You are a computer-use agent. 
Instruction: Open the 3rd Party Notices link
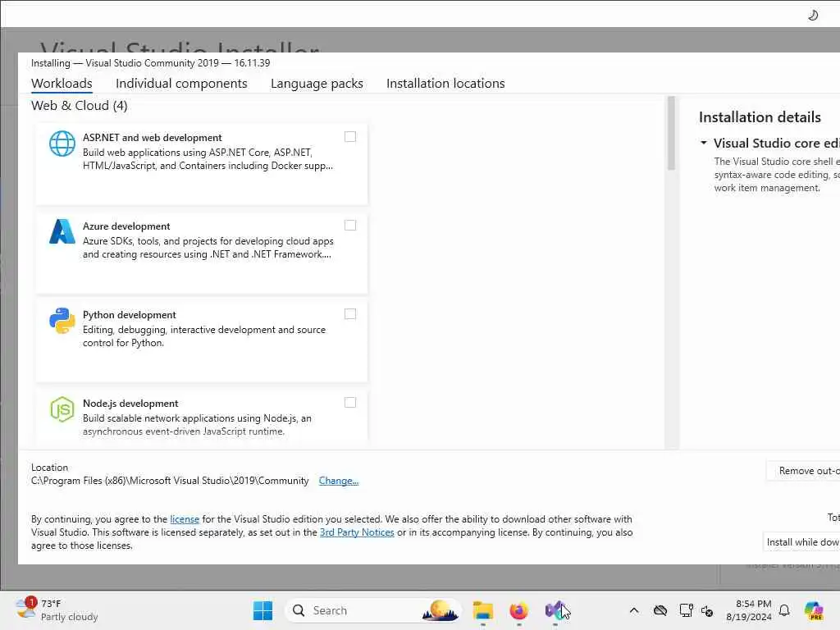point(357,532)
